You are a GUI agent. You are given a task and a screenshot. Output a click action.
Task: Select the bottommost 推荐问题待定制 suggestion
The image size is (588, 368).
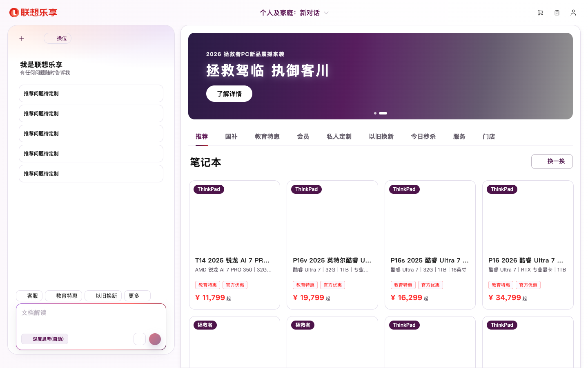click(x=91, y=174)
